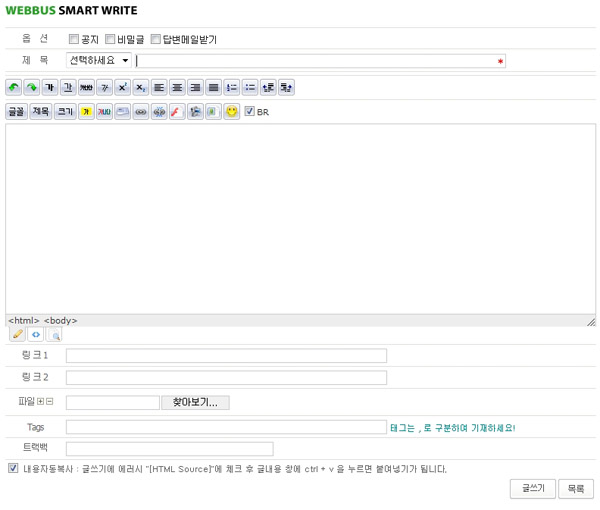Screen dimensions: 600x510
Task: Open the 크기 font size dropdown
Action: pos(65,112)
